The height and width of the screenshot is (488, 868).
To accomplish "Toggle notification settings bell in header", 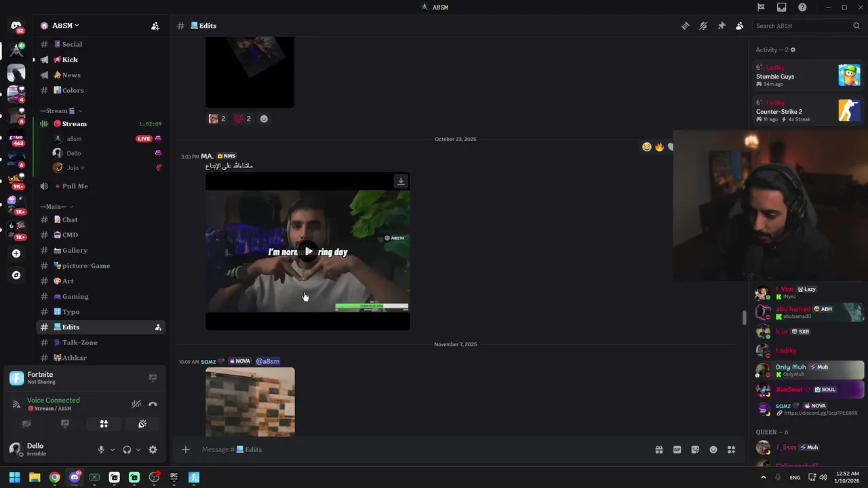I will 703,26.
